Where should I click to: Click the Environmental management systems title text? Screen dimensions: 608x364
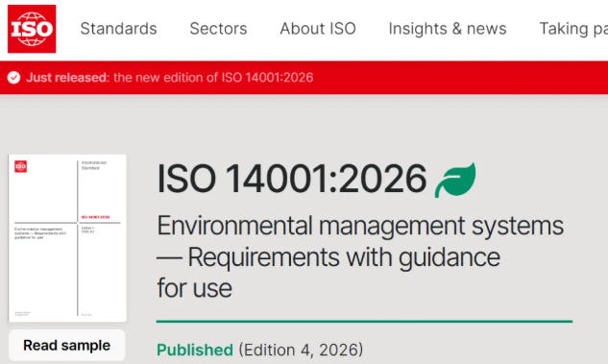tap(360, 256)
